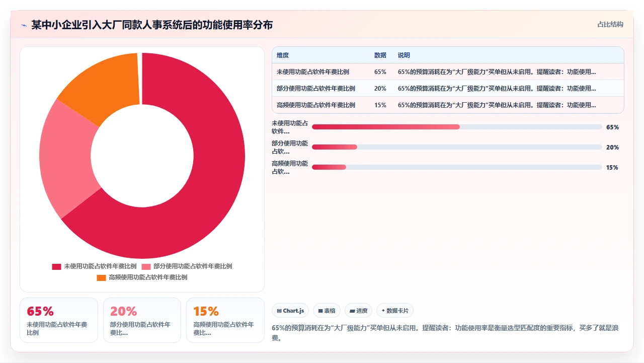Click the 数据 column header
644x363 pixels.
click(x=380, y=55)
